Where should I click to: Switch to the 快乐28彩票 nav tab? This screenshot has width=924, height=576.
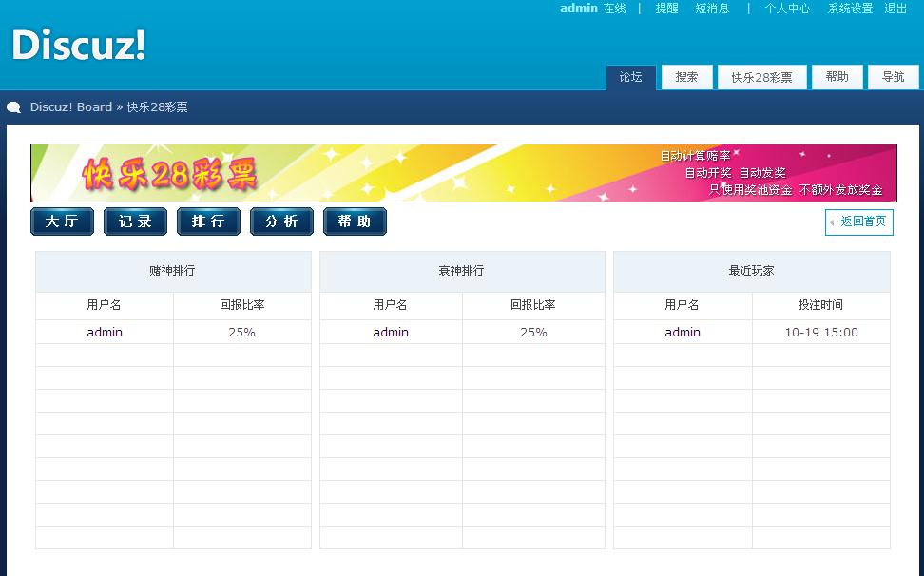tap(762, 77)
